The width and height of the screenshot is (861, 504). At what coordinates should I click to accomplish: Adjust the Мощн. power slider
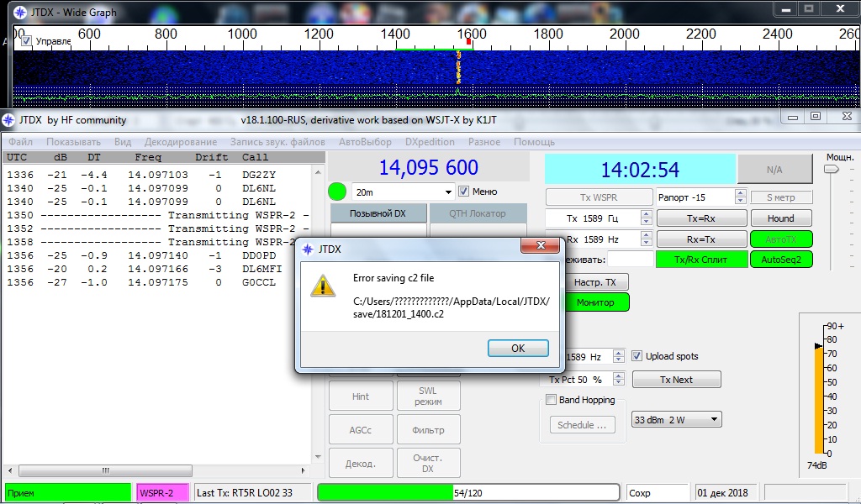click(831, 170)
